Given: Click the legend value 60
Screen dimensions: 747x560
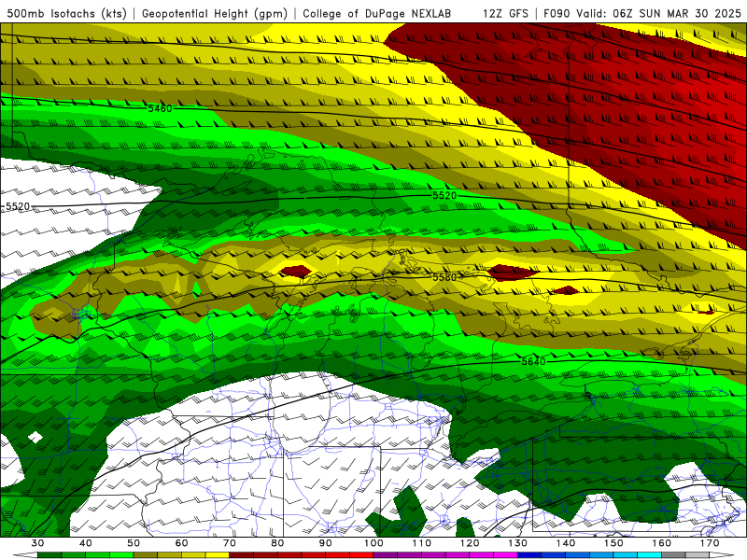Looking at the screenshot, I should pos(181,543).
